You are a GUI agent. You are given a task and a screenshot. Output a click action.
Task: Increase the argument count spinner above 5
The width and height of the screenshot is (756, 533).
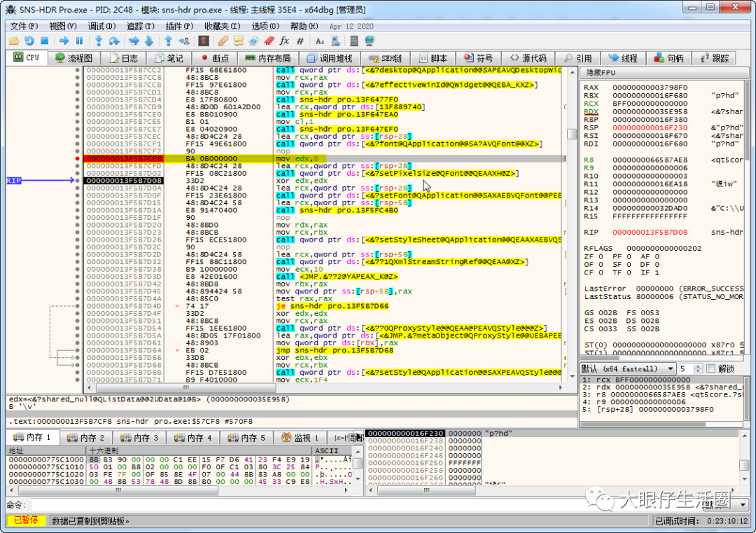tap(698, 366)
